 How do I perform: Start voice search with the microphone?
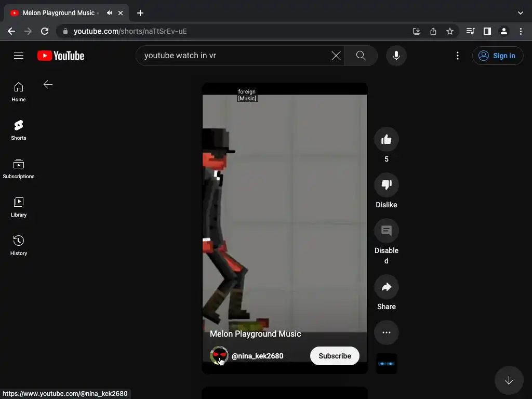(x=396, y=56)
